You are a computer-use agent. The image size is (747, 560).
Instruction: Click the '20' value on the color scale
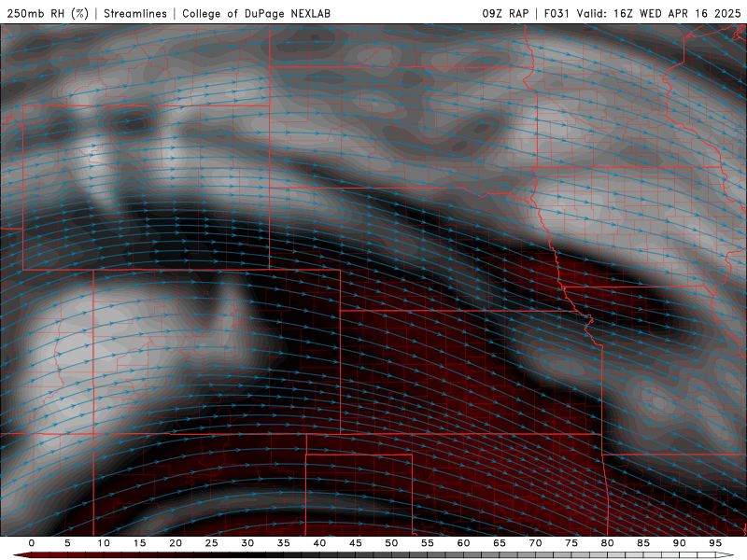176,543
